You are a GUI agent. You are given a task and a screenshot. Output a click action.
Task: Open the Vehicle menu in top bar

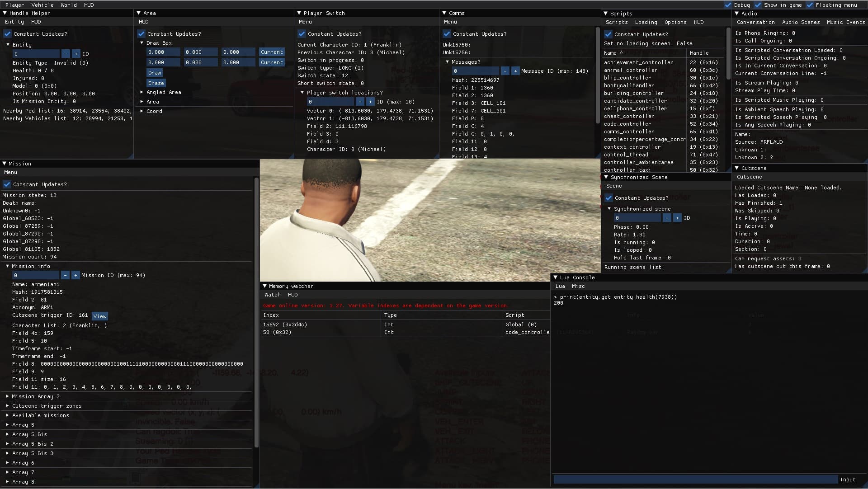point(42,5)
